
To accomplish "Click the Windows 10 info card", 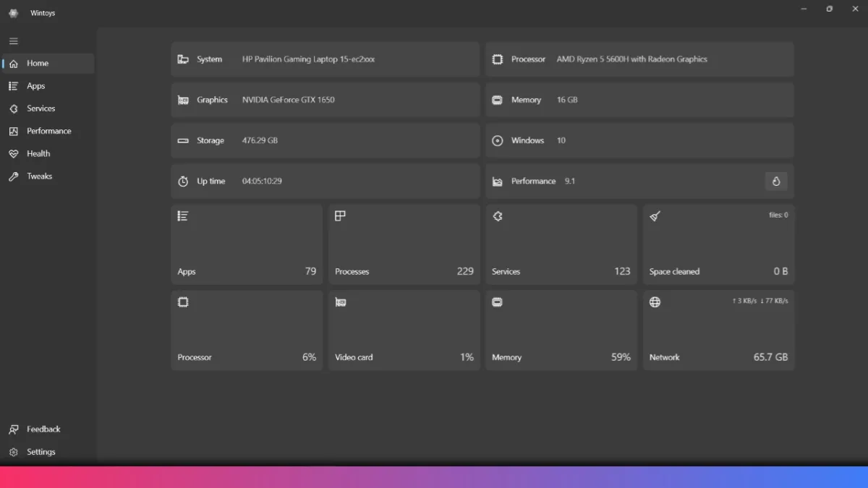I will [639, 140].
